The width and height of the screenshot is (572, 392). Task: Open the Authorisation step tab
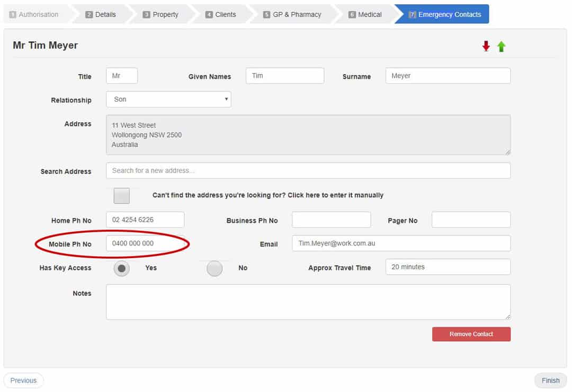point(37,14)
